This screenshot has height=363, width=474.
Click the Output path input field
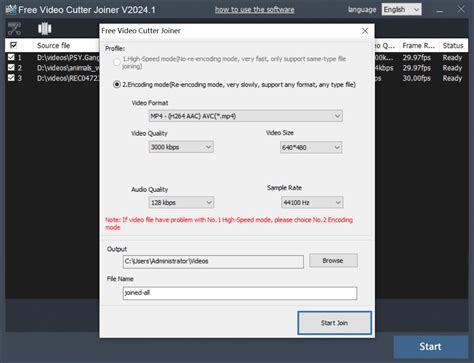(213, 262)
